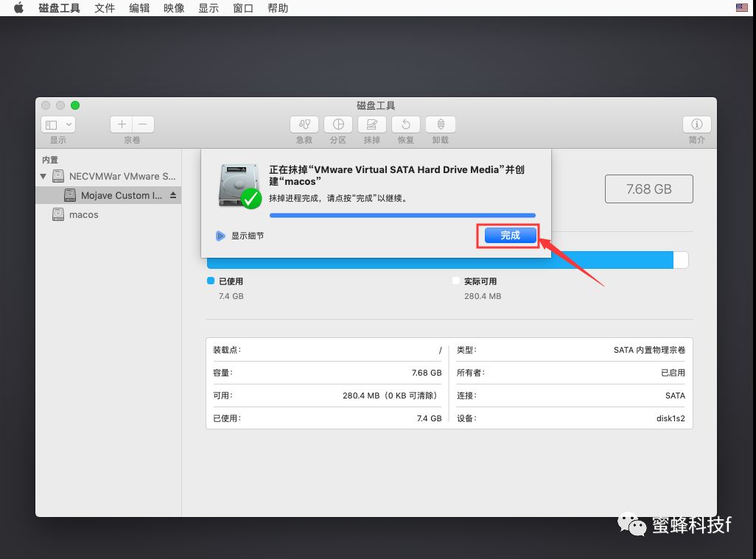Open the 文件 menu

click(105, 8)
